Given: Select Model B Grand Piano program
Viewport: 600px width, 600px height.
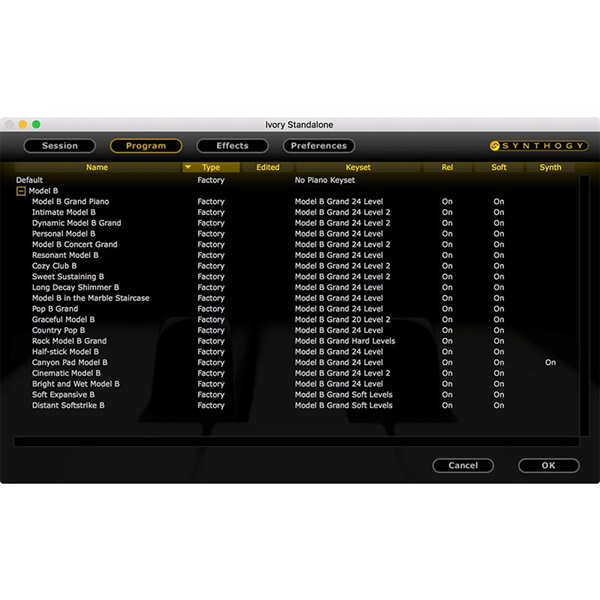Looking at the screenshot, I should click(x=72, y=201).
